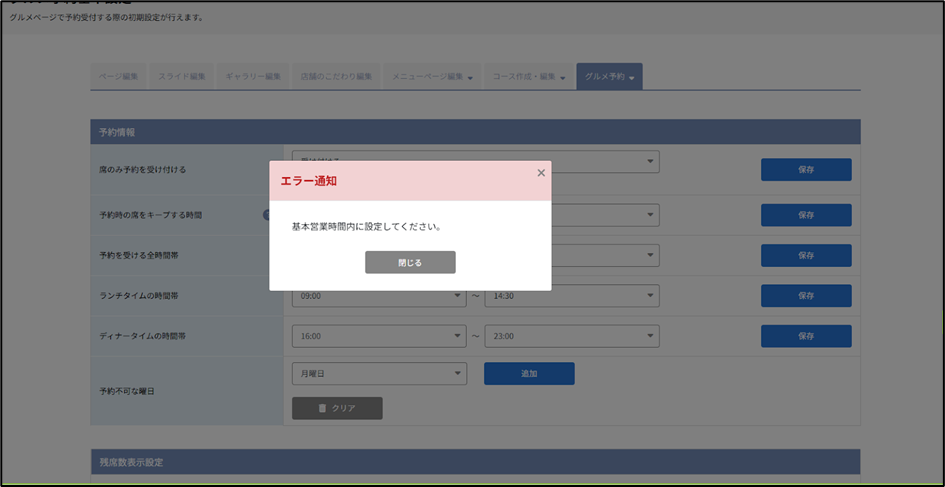Close the エラー通知 dialog with the X icon
Viewport: 945px width, 487px height.
coord(541,173)
